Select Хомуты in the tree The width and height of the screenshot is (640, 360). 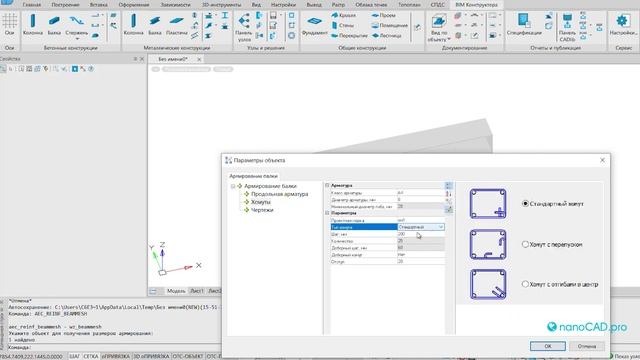coord(260,202)
